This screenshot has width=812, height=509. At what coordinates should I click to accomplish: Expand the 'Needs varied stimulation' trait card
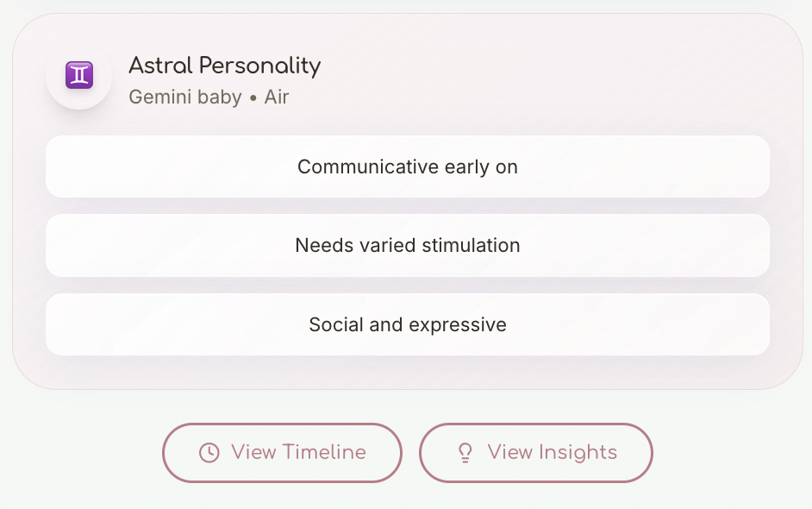click(x=407, y=245)
